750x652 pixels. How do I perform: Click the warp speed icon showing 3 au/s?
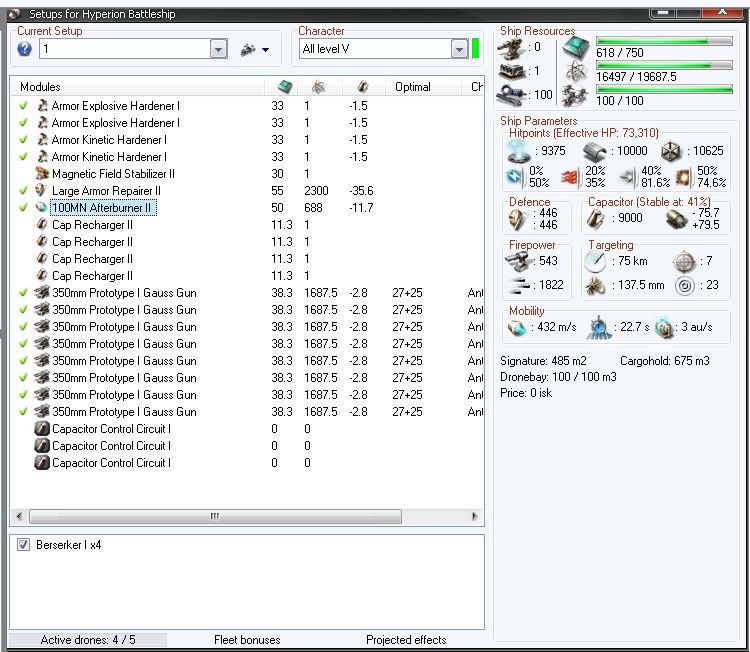[664, 328]
